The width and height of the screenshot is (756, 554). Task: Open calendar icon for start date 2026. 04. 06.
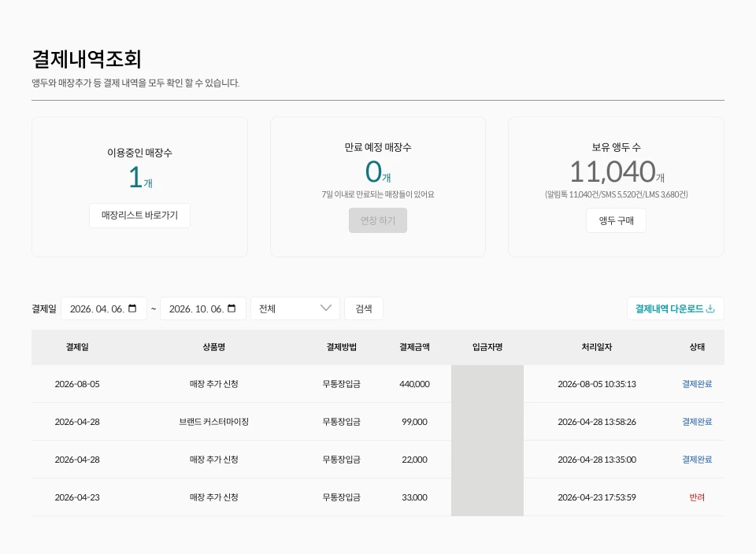point(132,308)
